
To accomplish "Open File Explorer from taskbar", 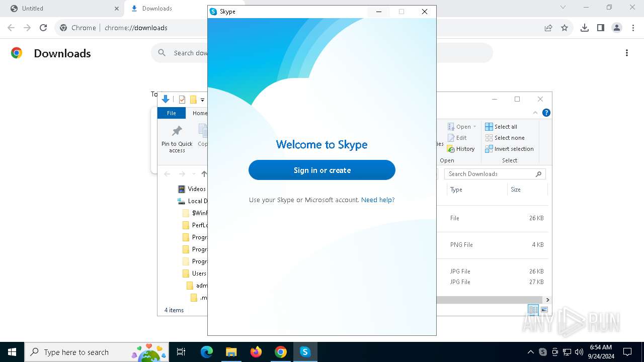I will 231,352.
